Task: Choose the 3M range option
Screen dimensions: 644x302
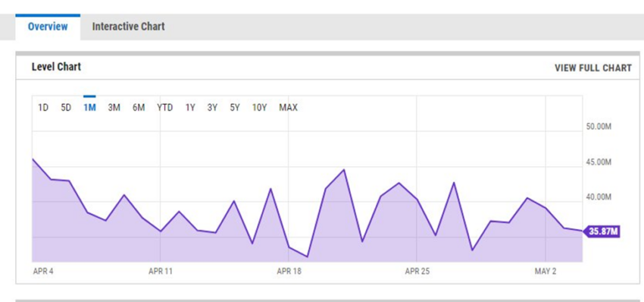Action: 114,108
